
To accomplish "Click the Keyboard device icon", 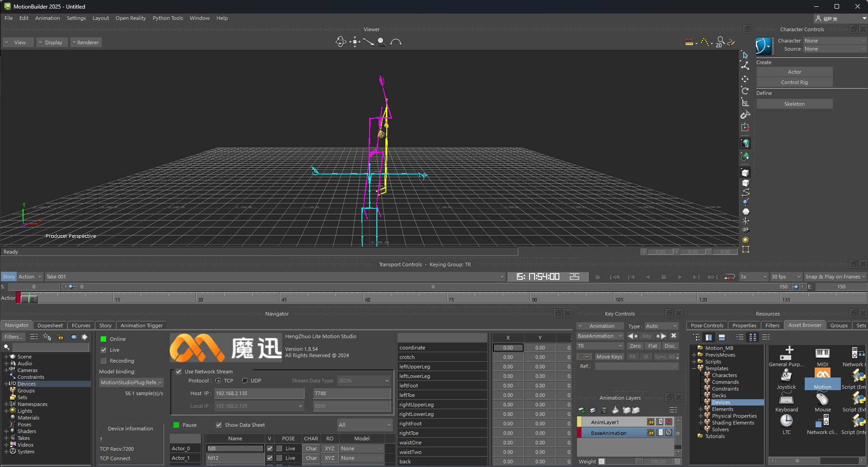I will click(x=786, y=399).
